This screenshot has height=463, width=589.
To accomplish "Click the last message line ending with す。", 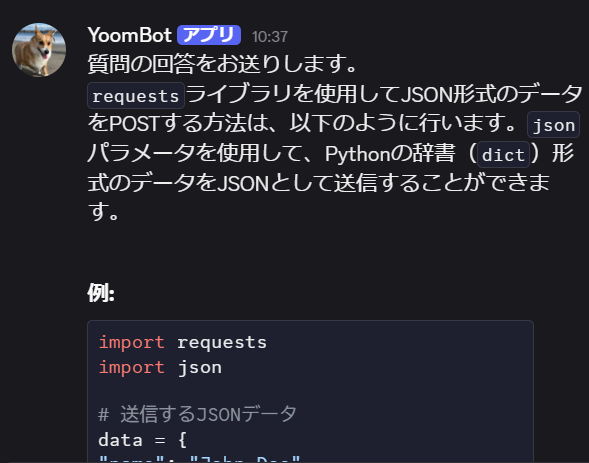I will [104, 211].
